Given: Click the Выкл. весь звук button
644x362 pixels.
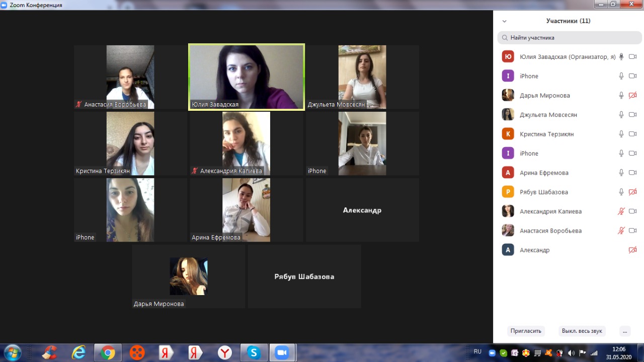Looking at the screenshot, I should click(582, 331).
